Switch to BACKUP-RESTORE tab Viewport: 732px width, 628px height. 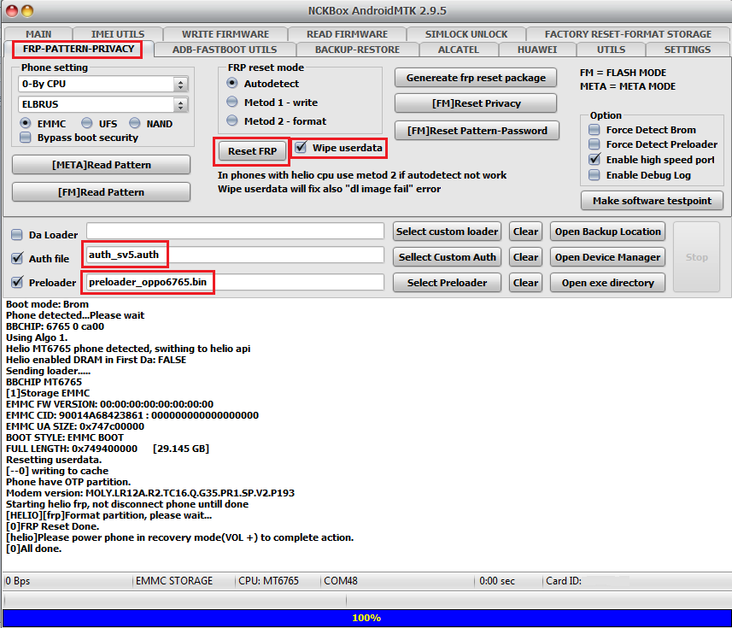357,49
